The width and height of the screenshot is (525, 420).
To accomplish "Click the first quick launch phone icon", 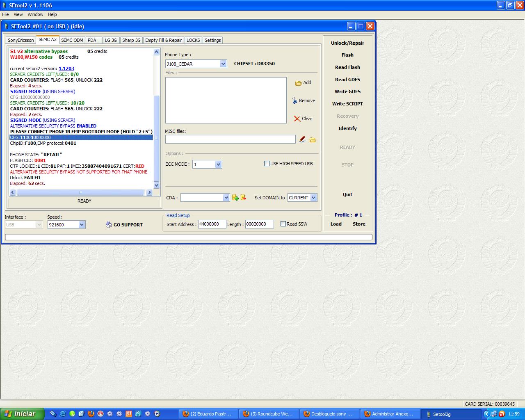I will point(53,414).
